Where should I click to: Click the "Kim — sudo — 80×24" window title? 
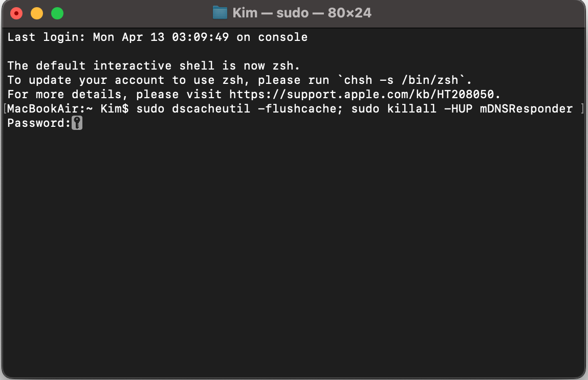(302, 13)
